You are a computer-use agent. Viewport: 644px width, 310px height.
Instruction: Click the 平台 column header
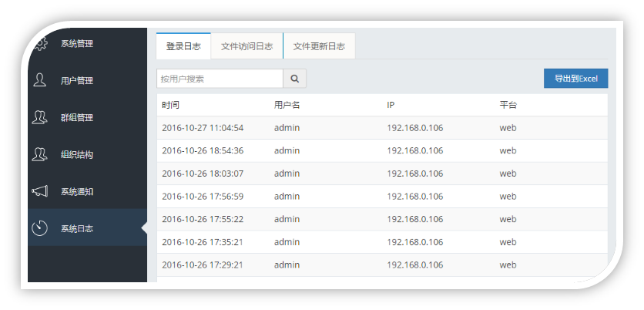(x=508, y=105)
